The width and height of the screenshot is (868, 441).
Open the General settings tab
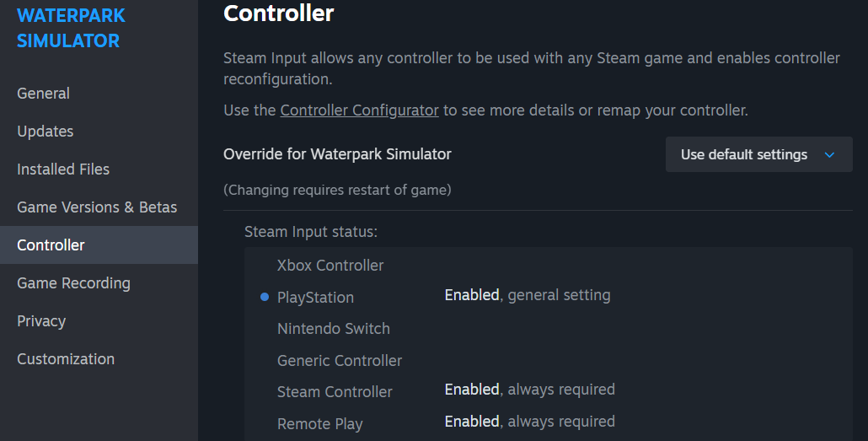(43, 94)
